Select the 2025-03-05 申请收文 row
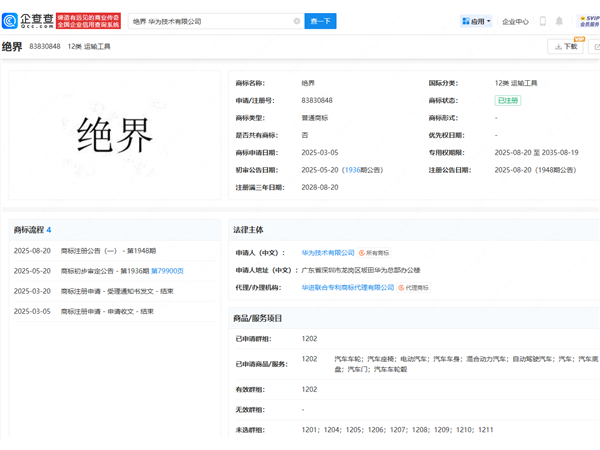 click(114, 311)
